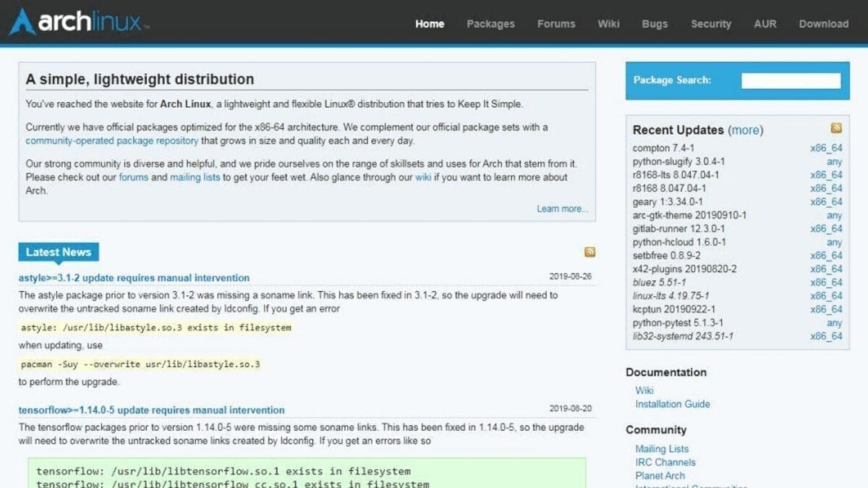
Task: Click the x86_64 link for gitlab-runner
Action: pyautogui.click(x=826, y=229)
